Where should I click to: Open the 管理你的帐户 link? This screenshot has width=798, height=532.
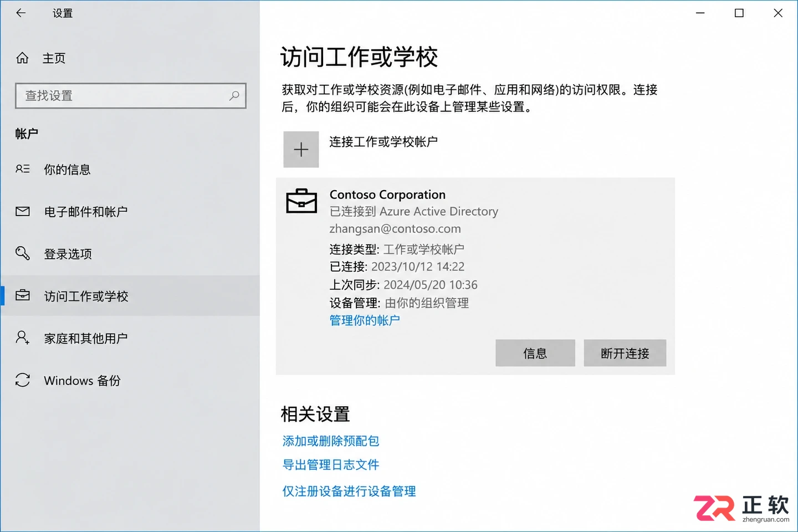365,320
